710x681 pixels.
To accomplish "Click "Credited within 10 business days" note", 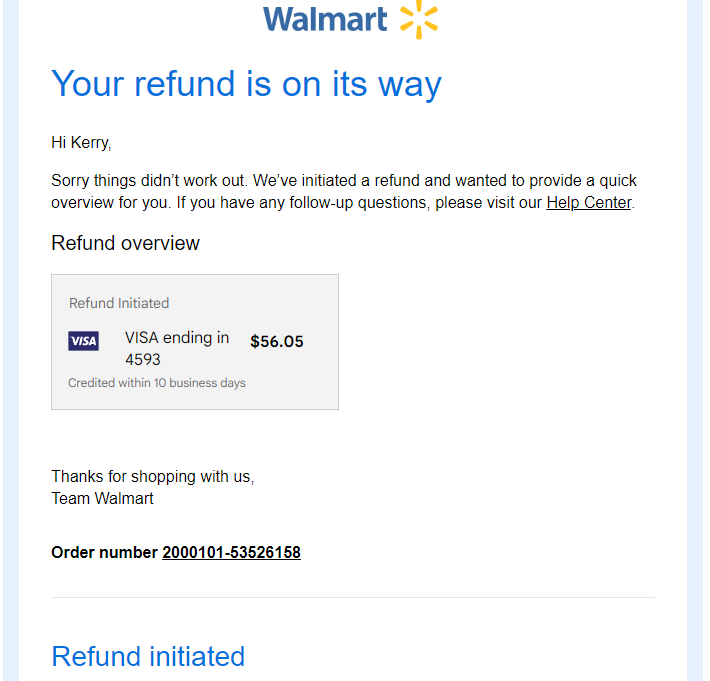I will coord(157,383).
